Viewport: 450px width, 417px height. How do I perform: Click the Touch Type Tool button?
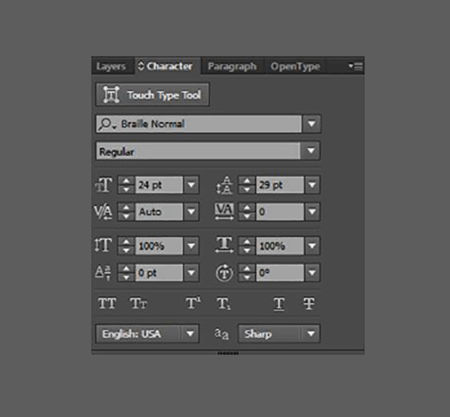coord(153,95)
